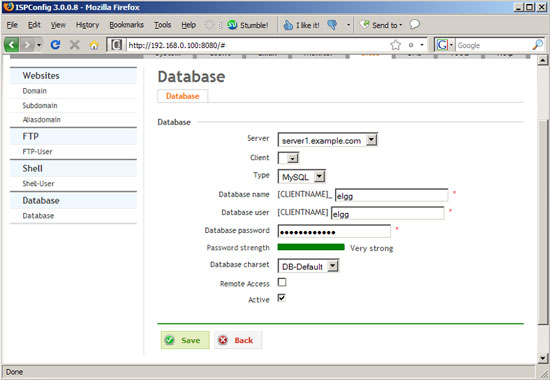
Task: Open the Client dropdown
Action: (288, 158)
